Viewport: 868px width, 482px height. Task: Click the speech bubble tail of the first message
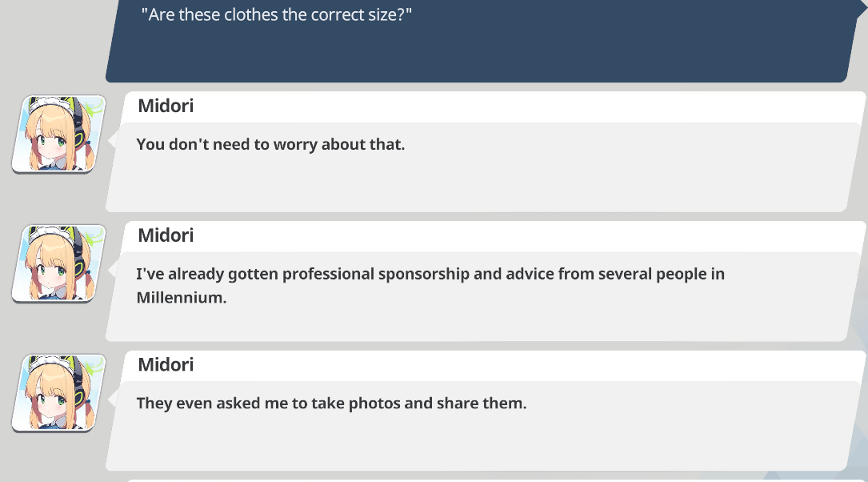coord(114,142)
